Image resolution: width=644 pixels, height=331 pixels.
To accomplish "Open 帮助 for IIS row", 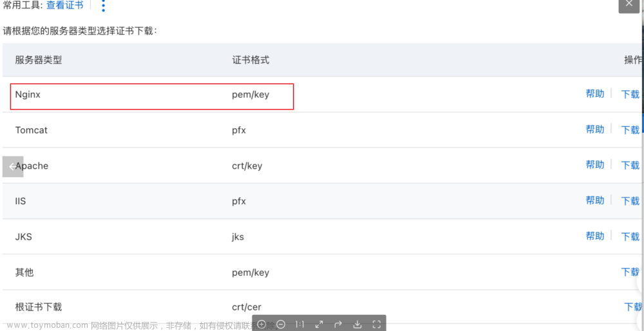I will pos(594,200).
